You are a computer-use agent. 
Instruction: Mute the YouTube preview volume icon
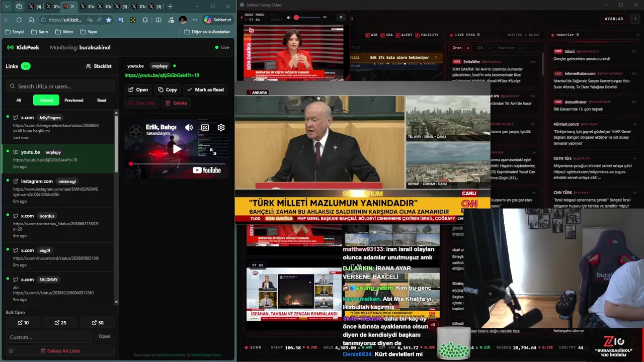pyautogui.click(x=189, y=128)
